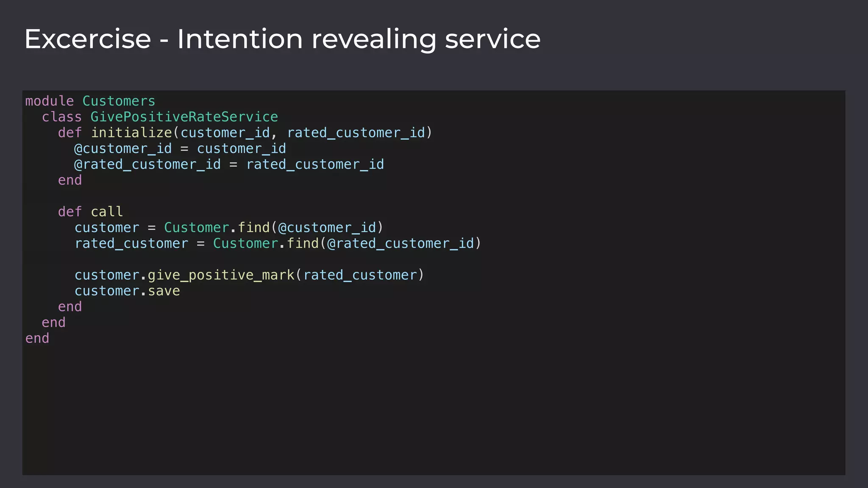The width and height of the screenshot is (868, 488).
Task: Click the 'customer = Customer.find(@customer_id)' line
Action: tap(229, 228)
